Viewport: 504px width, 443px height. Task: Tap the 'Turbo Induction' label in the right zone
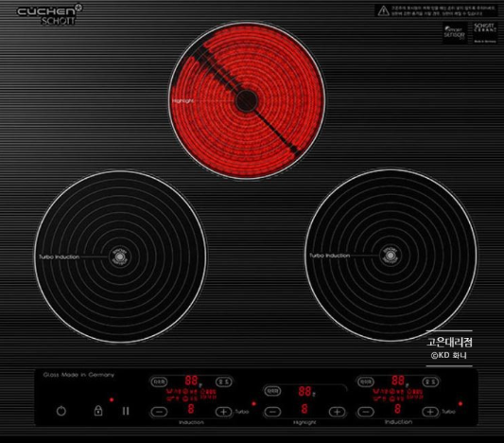click(x=330, y=256)
